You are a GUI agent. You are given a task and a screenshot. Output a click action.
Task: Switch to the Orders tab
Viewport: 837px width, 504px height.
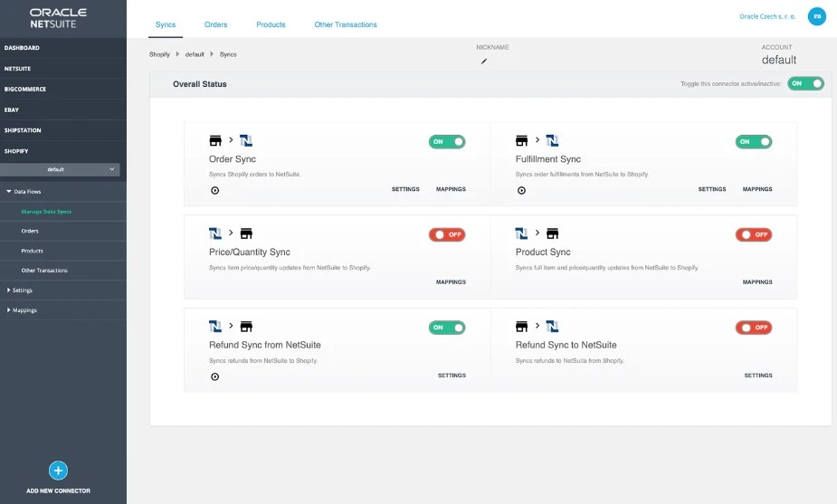coord(215,24)
